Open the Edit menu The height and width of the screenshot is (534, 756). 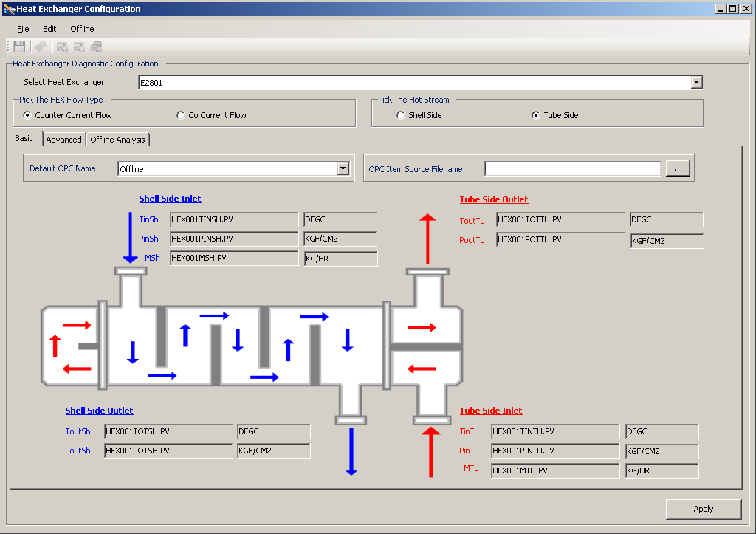pos(49,29)
